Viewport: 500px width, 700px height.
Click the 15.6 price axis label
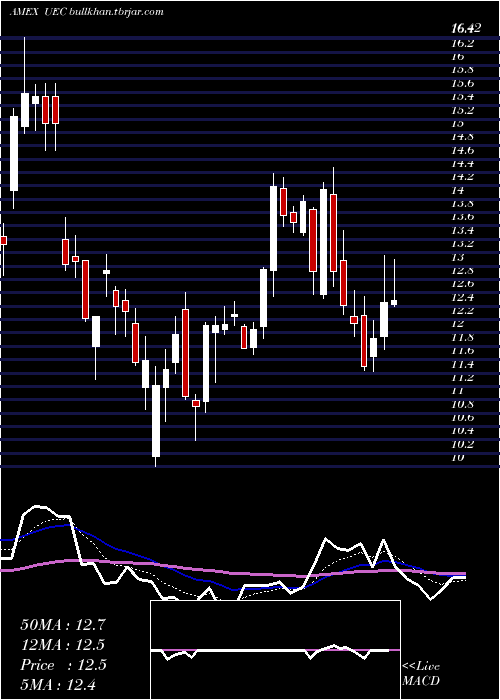pyautogui.click(x=461, y=83)
